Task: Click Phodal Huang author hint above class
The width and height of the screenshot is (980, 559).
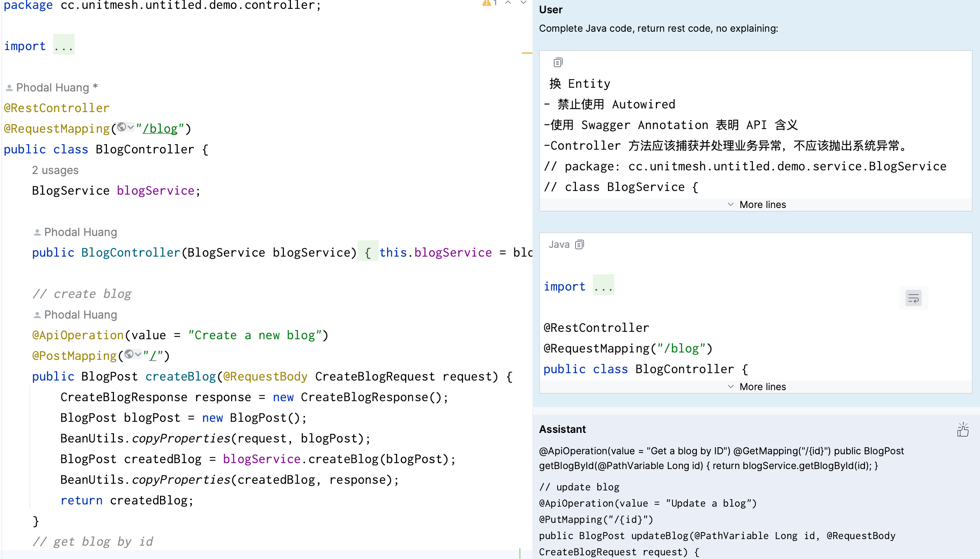Action: (x=53, y=87)
